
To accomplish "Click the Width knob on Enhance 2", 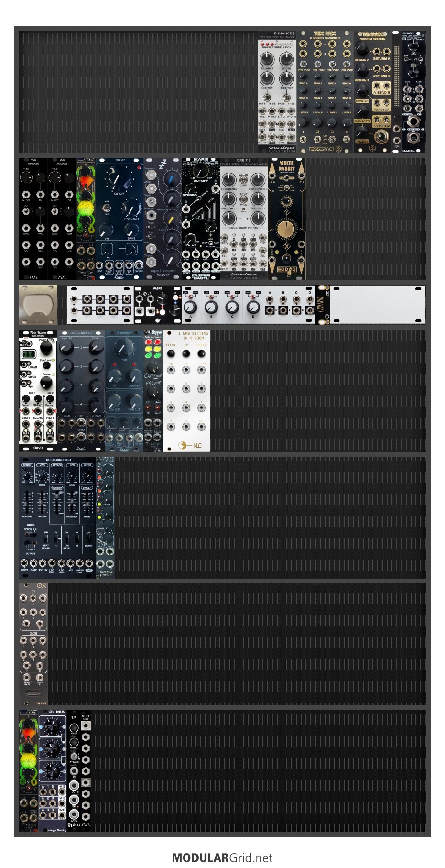I will point(286,59).
